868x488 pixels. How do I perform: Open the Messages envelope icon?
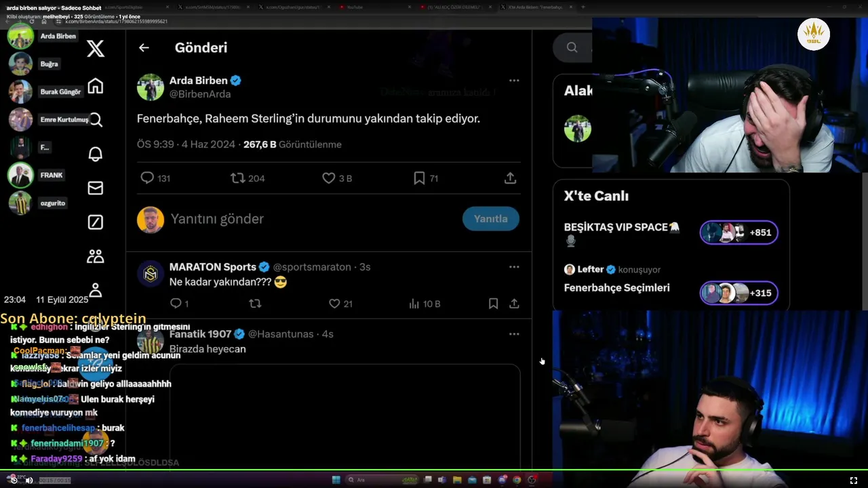pos(96,188)
